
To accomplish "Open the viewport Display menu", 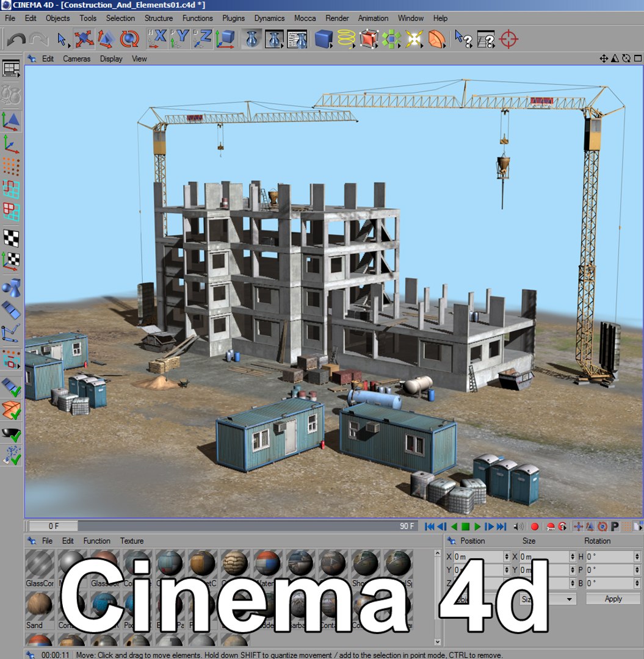I will click(111, 59).
